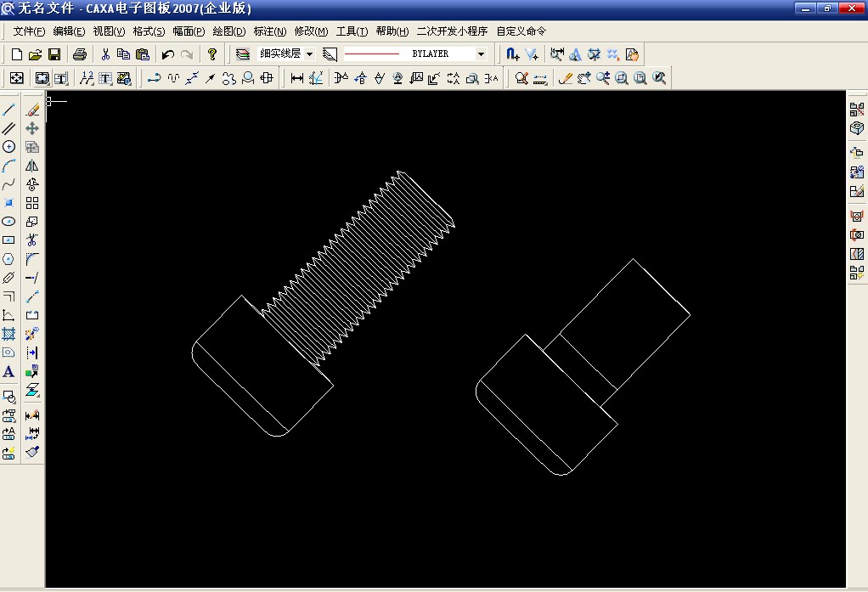Select the Spline curve tool

click(8, 184)
